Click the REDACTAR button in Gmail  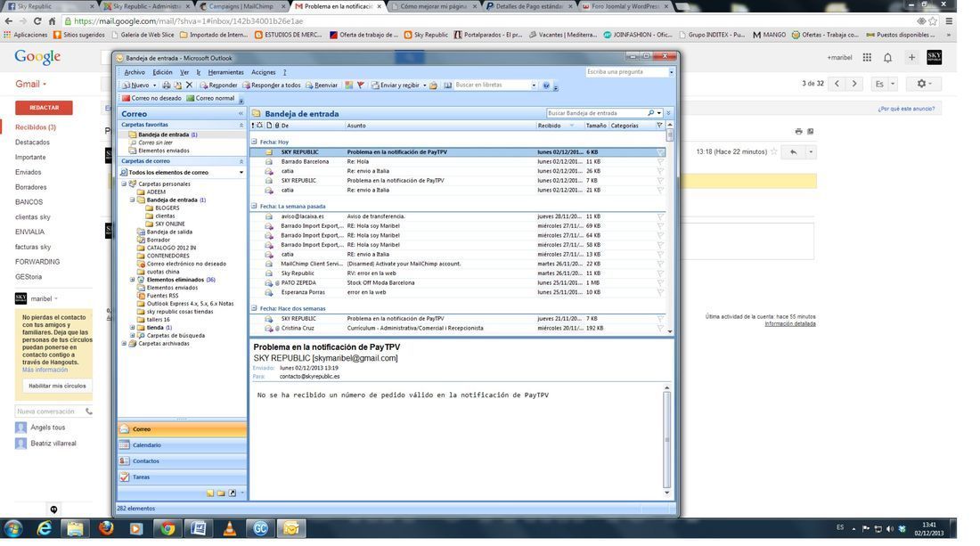[44, 108]
